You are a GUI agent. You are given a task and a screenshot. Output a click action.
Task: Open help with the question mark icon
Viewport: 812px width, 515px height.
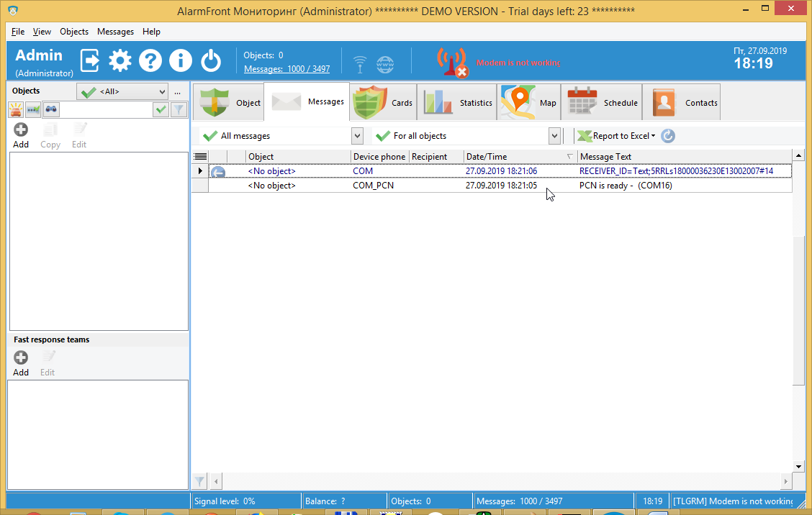coord(150,60)
